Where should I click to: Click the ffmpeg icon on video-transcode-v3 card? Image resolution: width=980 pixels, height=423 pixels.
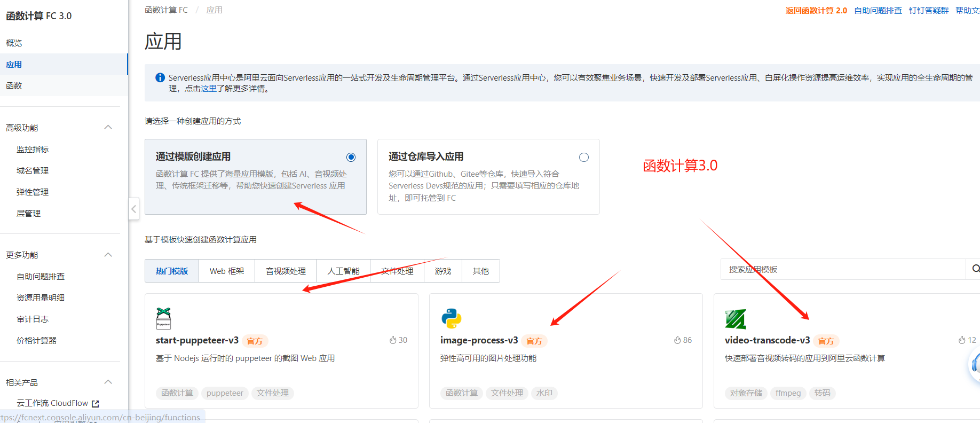736,319
